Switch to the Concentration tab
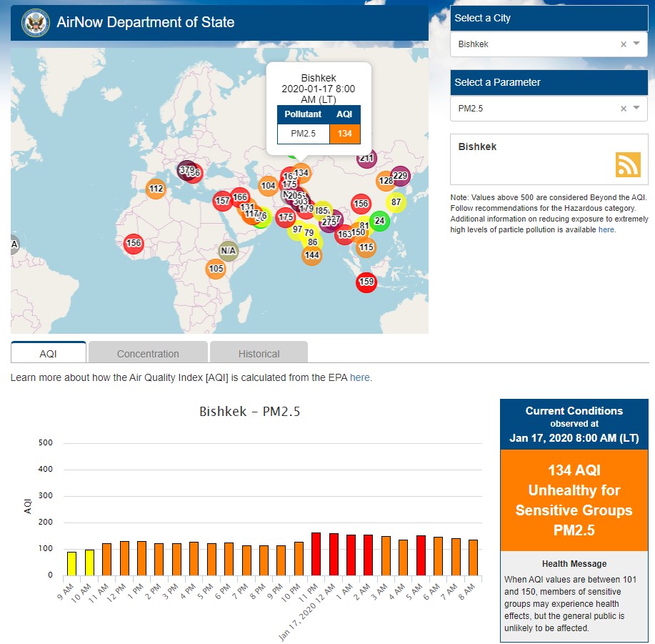Screen dimensions: 655x644 (148, 353)
